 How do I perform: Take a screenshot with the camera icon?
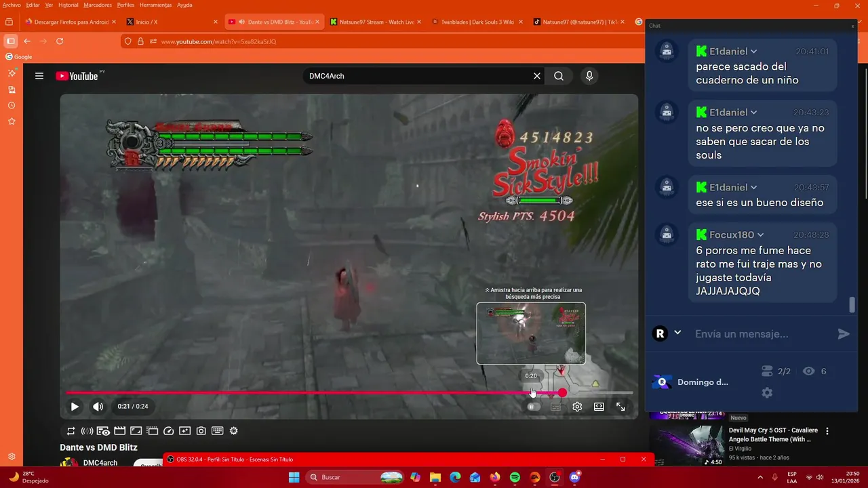coord(201,431)
